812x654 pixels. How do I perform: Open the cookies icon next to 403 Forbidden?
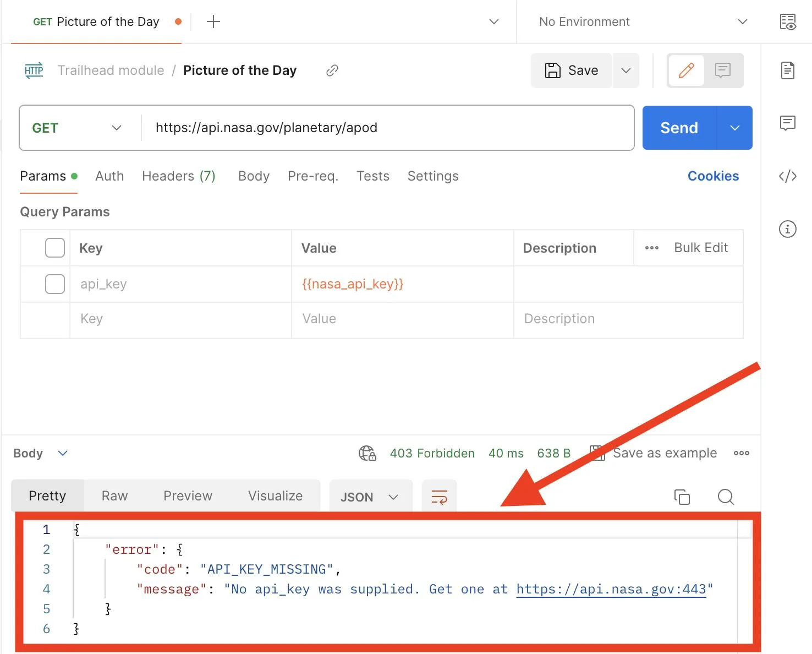pyautogui.click(x=367, y=453)
